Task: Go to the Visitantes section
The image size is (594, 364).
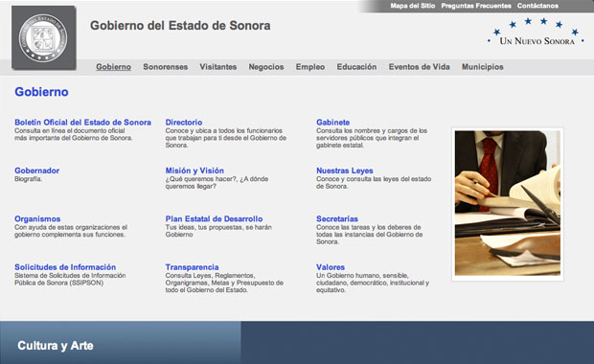Action: click(218, 67)
